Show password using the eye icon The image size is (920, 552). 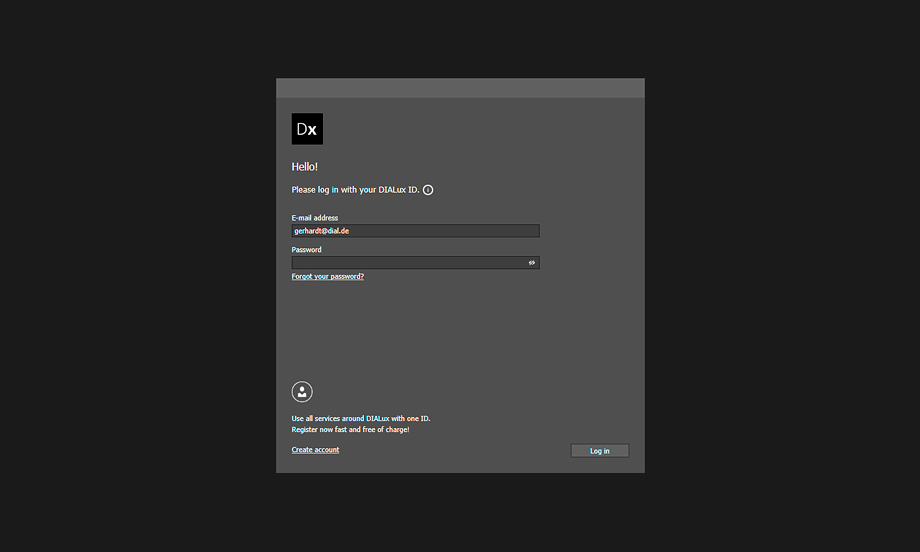point(532,263)
